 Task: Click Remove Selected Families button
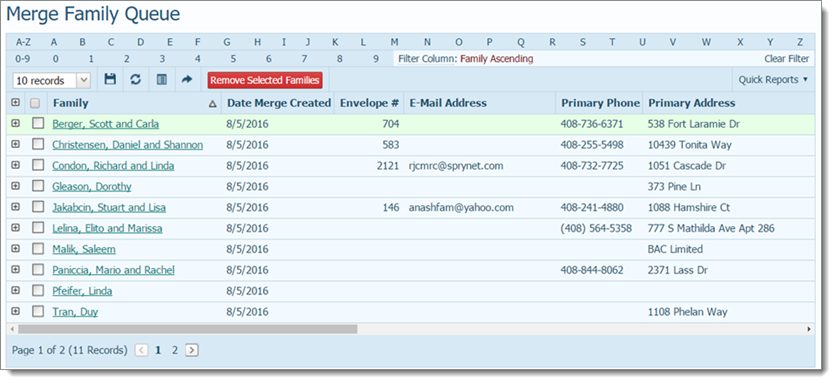point(265,80)
